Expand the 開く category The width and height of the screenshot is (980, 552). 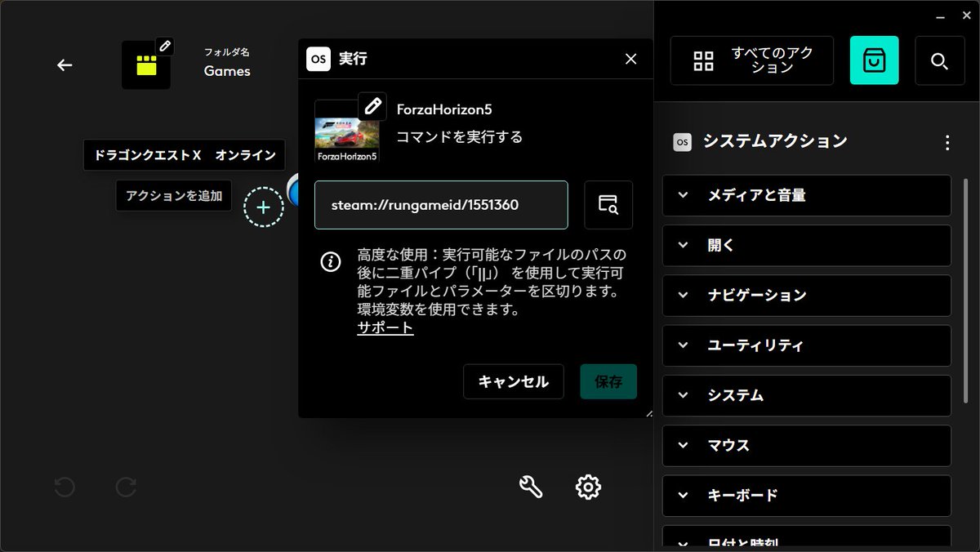[x=807, y=245]
